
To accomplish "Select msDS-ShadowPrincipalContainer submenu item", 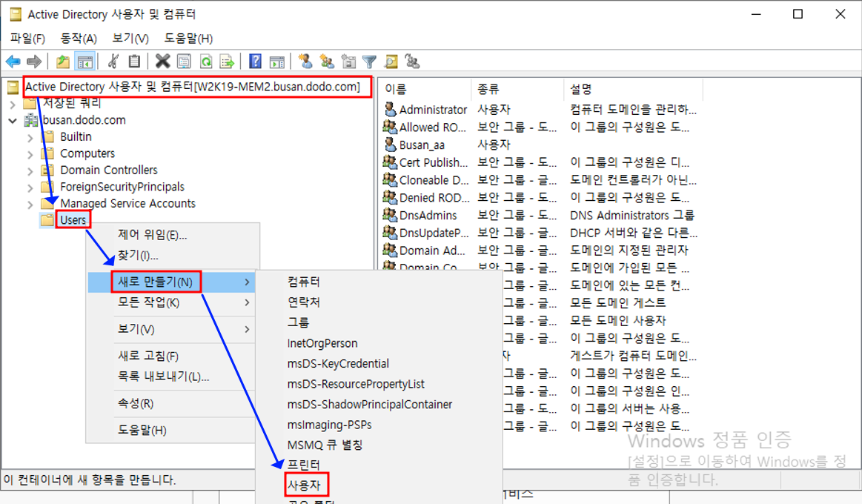I will click(369, 404).
